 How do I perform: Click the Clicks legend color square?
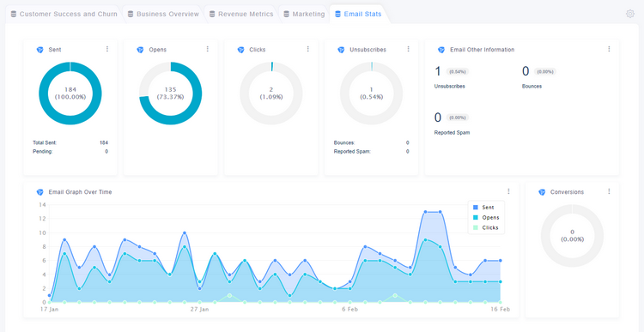(476, 227)
